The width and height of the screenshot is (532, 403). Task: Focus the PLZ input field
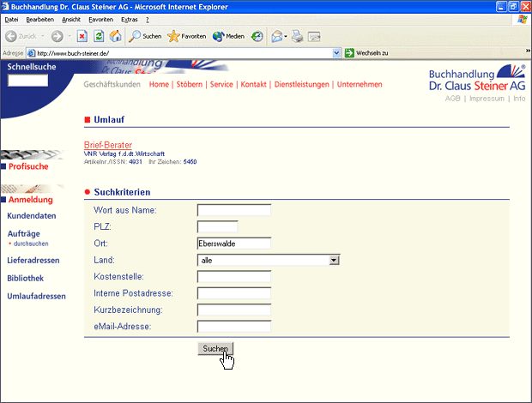pos(217,226)
